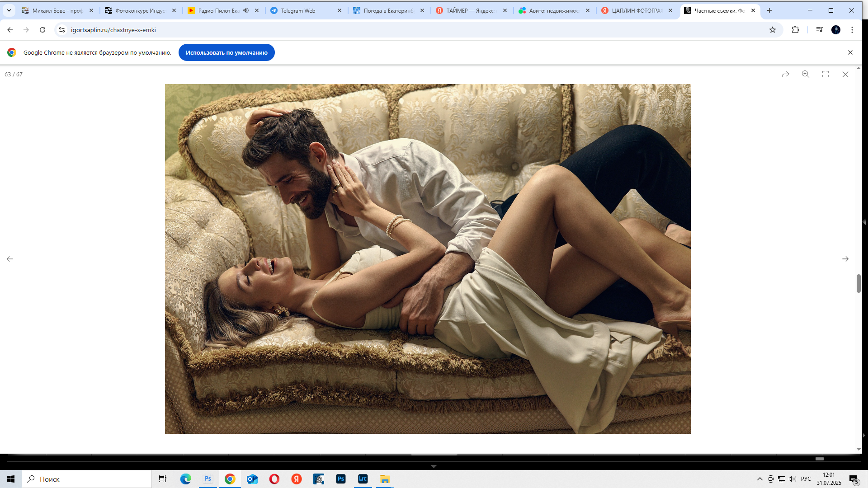This screenshot has height=488, width=868.
Task: Reload the current page
Action: 42,30
